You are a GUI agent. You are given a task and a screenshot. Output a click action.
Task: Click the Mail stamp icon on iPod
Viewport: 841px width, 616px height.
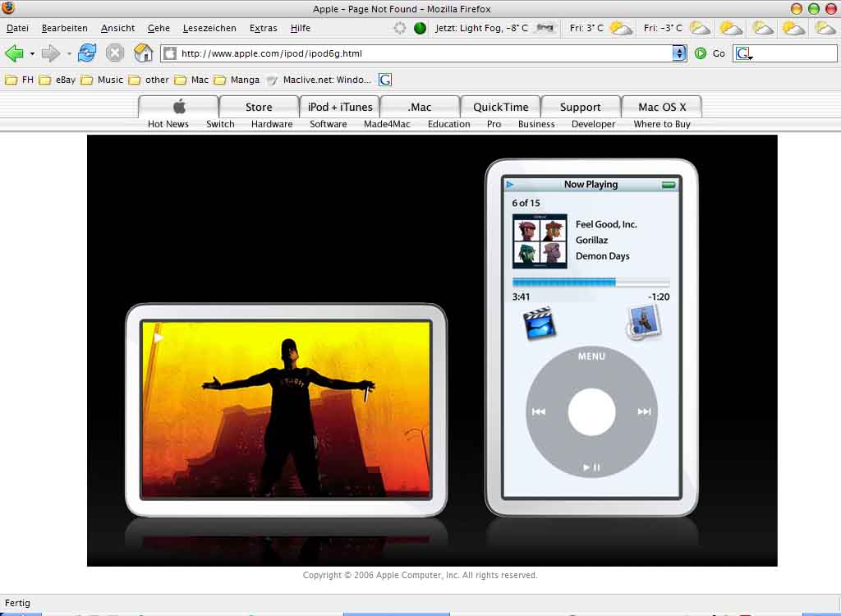[644, 323]
